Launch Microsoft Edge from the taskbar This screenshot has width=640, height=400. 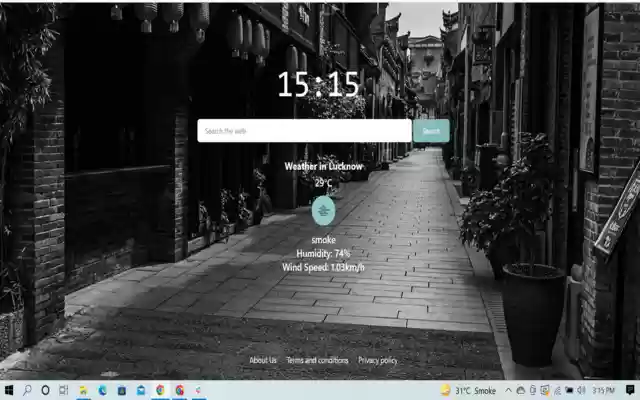point(102,390)
